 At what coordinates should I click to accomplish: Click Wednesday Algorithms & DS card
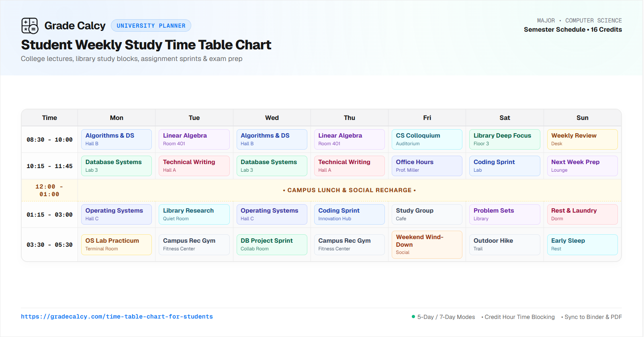[x=272, y=139]
